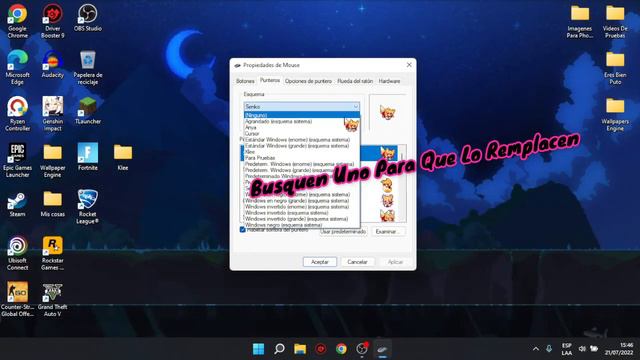640x360 pixels.
Task: Select Fortnite desktop icon
Action: tap(88, 157)
